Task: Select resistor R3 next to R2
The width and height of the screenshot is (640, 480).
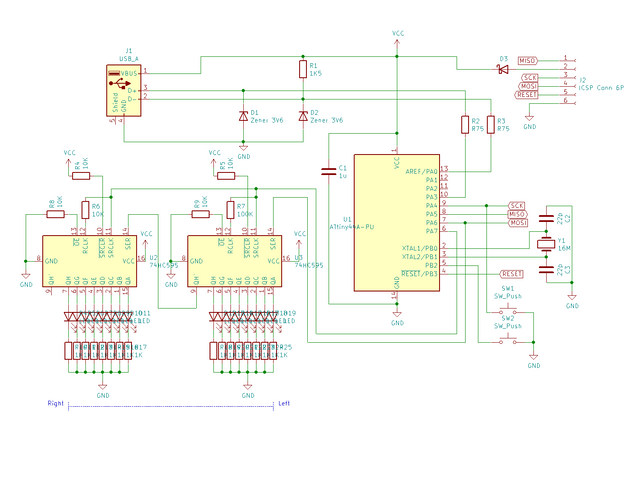Action: pyautogui.click(x=490, y=124)
